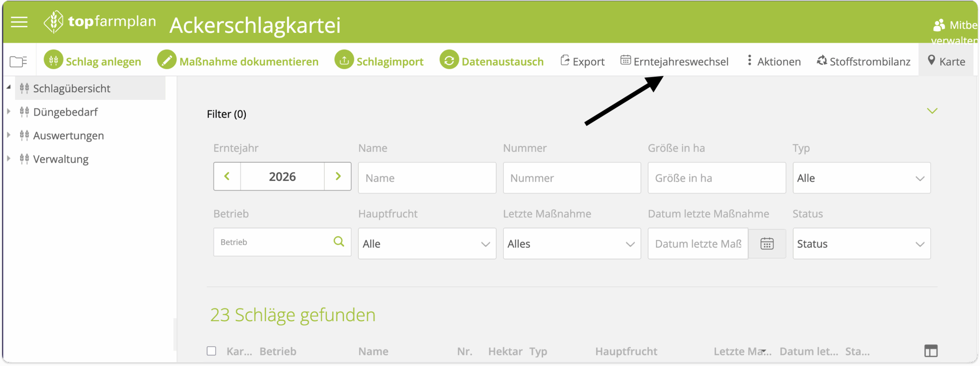980x366 pixels.
Task: Click the Schlag anlegen green icon
Action: pos(53,60)
